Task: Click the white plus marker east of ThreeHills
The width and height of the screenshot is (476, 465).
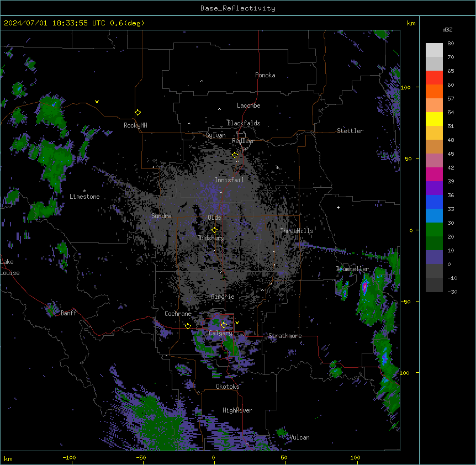Action: coord(338,207)
